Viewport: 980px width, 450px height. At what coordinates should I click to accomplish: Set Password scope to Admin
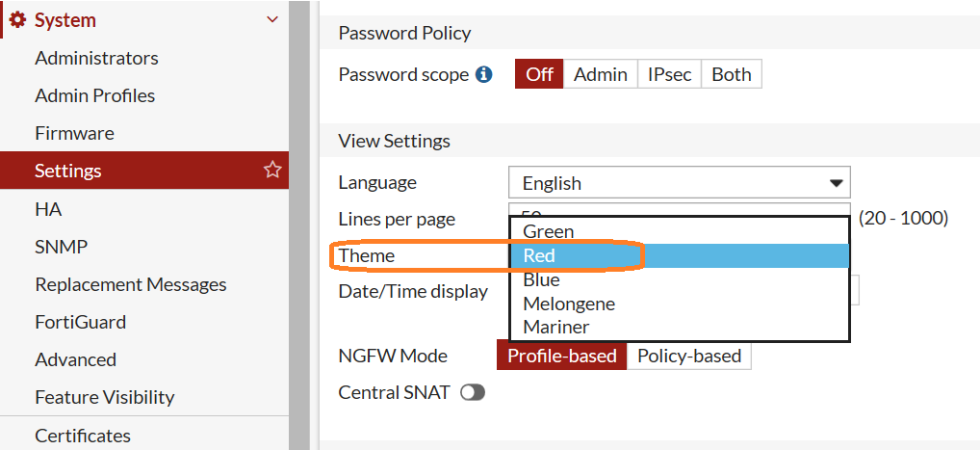coord(600,74)
